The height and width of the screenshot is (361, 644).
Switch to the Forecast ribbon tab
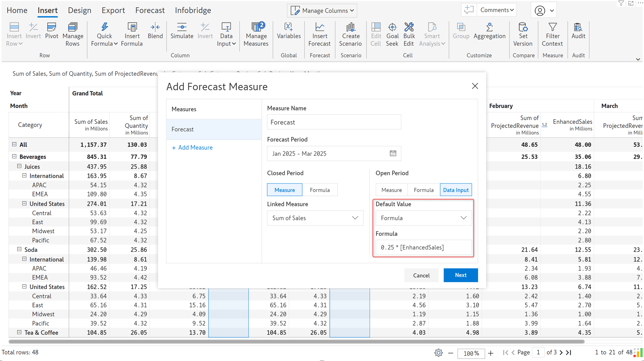tap(150, 10)
